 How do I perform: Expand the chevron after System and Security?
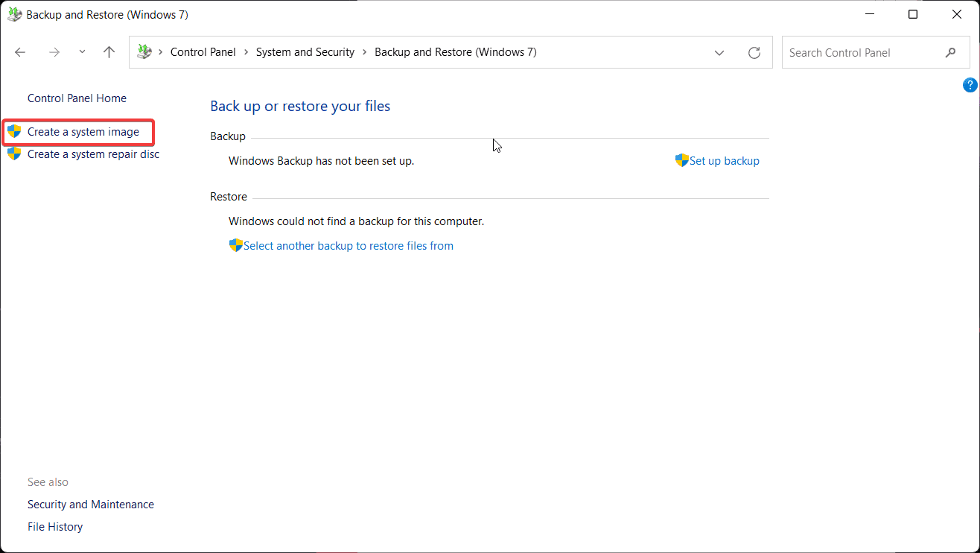click(x=364, y=52)
